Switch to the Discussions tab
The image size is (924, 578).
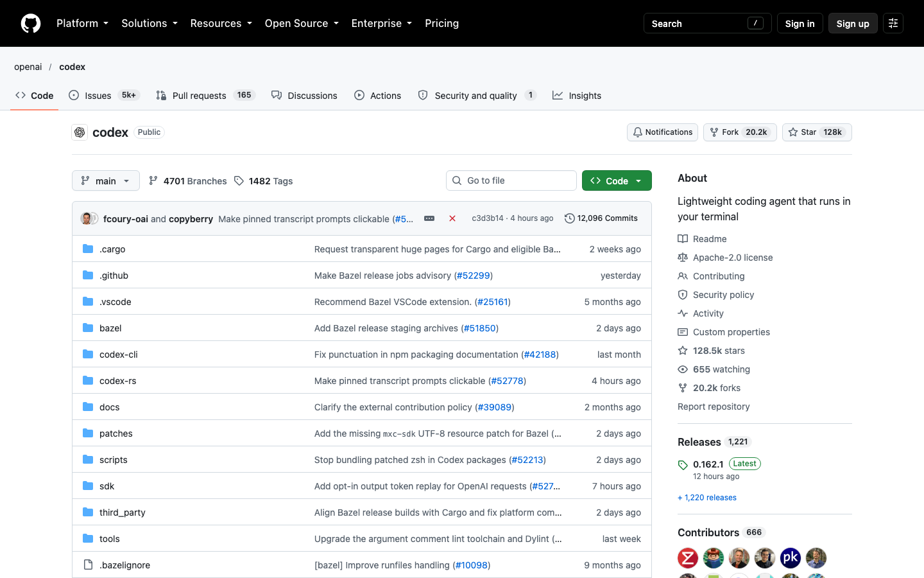(x=304, y=95)
